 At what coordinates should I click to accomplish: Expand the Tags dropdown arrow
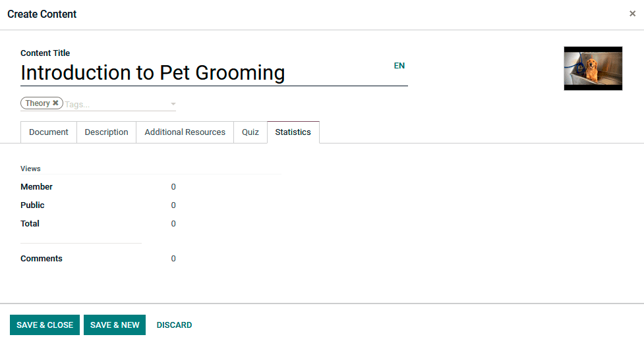[x=173, y=104]
